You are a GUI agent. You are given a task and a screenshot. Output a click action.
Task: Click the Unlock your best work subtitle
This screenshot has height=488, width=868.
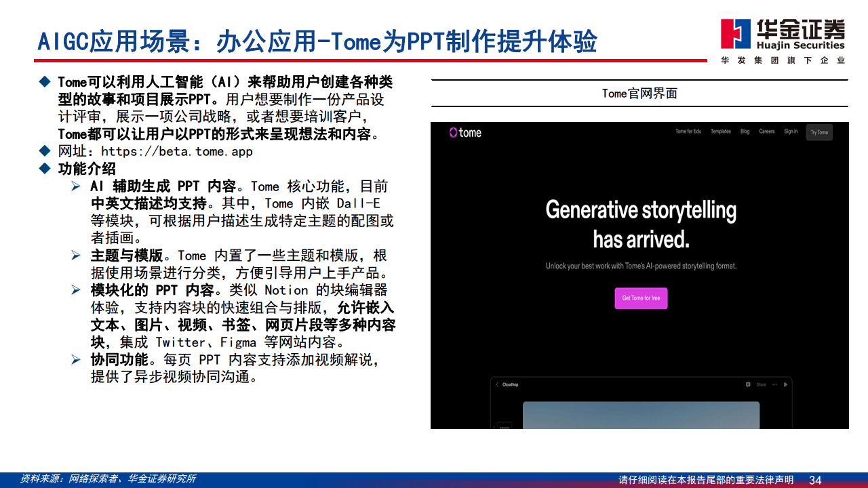coord(641,266)
